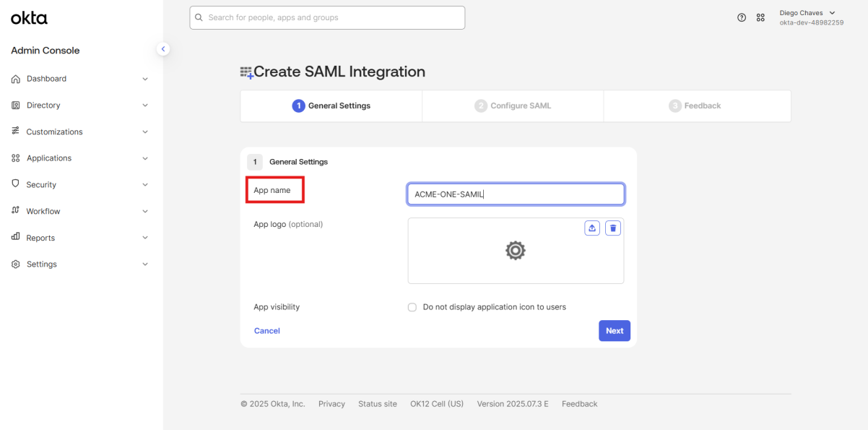Open the Security shield icon
The image size is (868, 430).
pyautogui.click(x=16, y=184)
